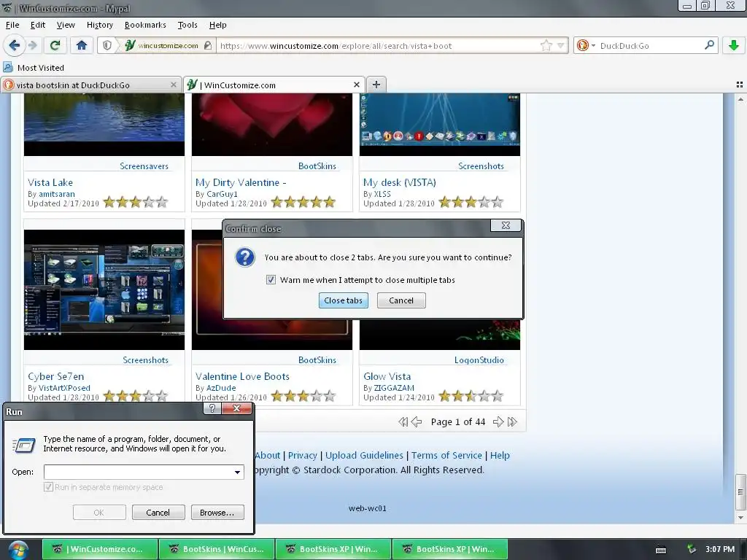
Task: Switch to | WinCustomize.co... taskbar window
Action: (99, 549)
